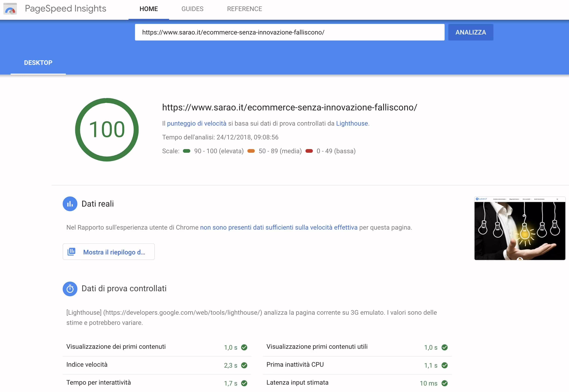Click the checkmark beside Prima inattività CPU
569x392 pixels.
445,365
